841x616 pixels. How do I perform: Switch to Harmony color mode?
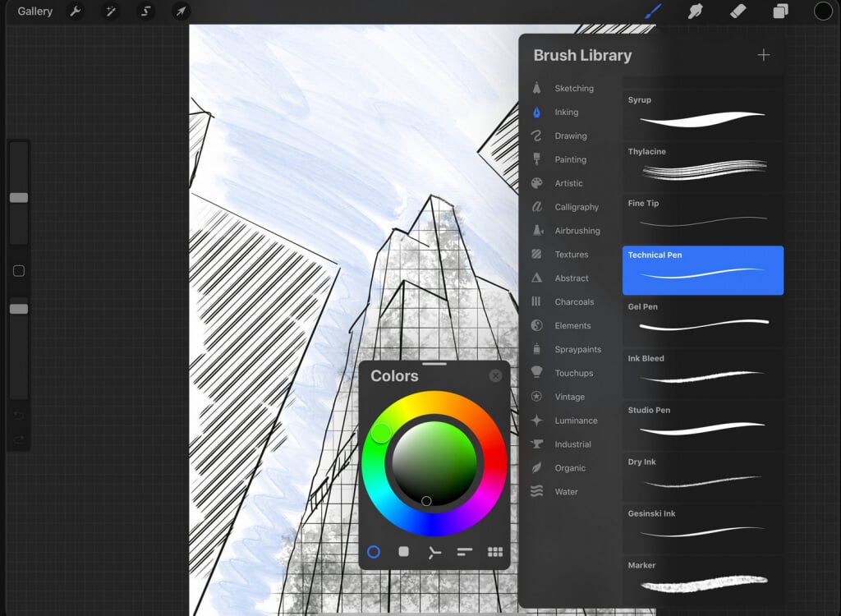coord(434,552)
